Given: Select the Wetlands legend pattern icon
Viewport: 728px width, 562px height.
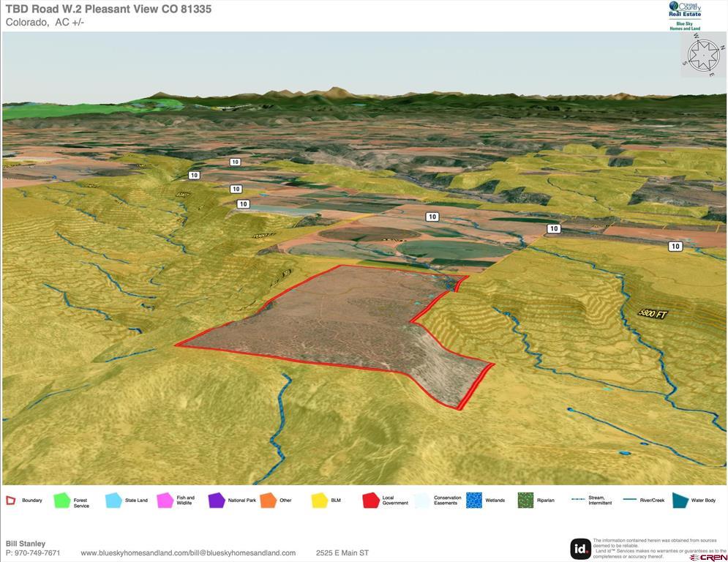Looking at the screenshot, I should (474, 501).
